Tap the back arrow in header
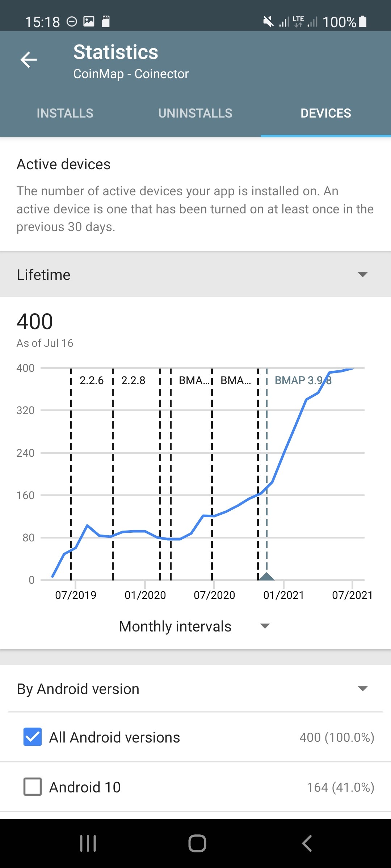 (x=29, y=60)
